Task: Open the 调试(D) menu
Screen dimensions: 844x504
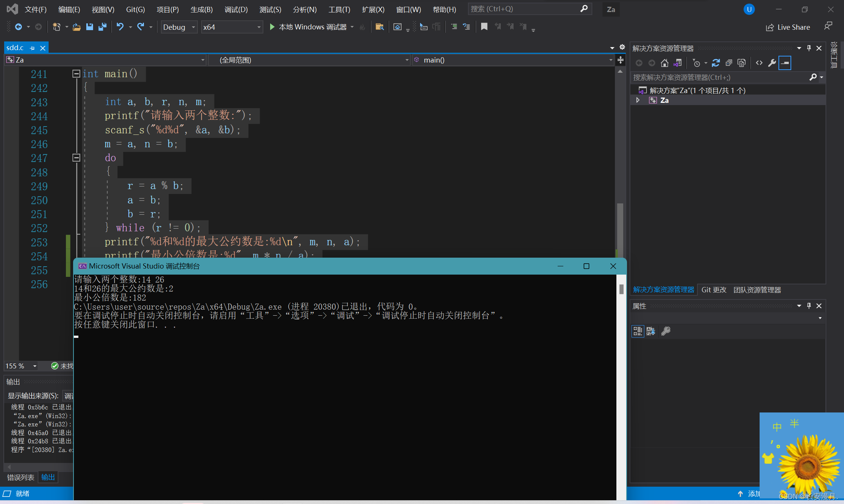Action: pyautogui.click(x=236, y=9)
